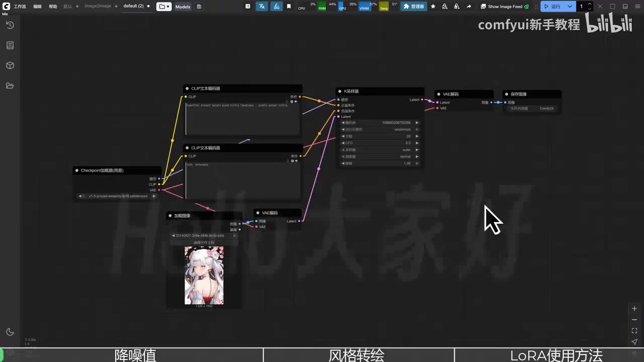The height and width of the screenshot is (362, 644).
Task: Click the zoom in plus icon
Action: pos(634,309)
